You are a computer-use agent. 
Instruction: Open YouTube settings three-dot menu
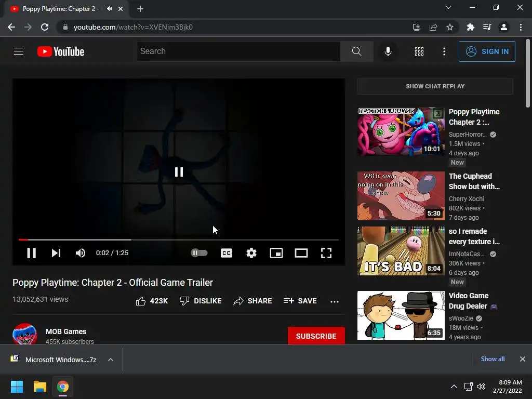(444, 51)
